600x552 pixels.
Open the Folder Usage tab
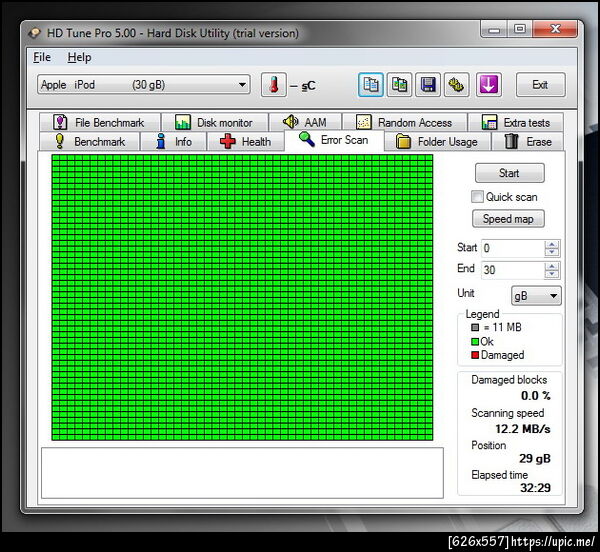[437, 142]
